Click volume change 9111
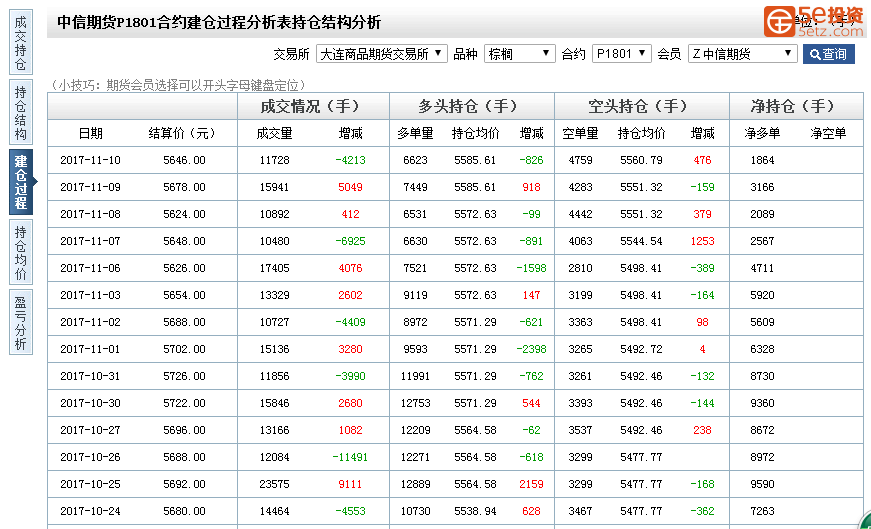This screenshot has height=529, width=871. click(x=350, y=484)
